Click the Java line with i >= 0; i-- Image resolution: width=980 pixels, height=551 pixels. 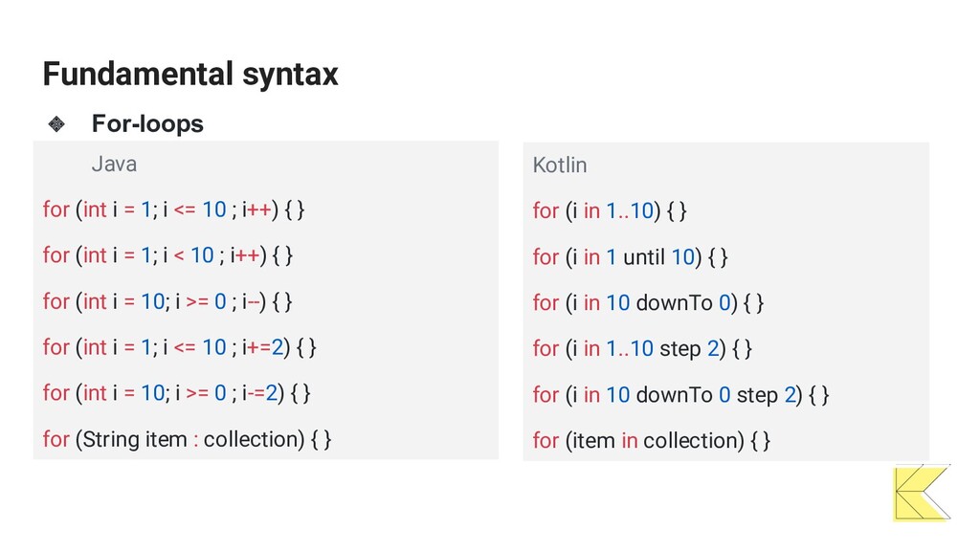pos(167,301)
